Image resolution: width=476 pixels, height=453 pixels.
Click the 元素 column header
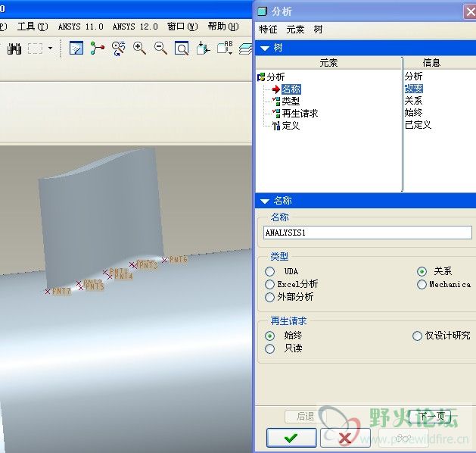pyautogui.click(x=328, y=63)
